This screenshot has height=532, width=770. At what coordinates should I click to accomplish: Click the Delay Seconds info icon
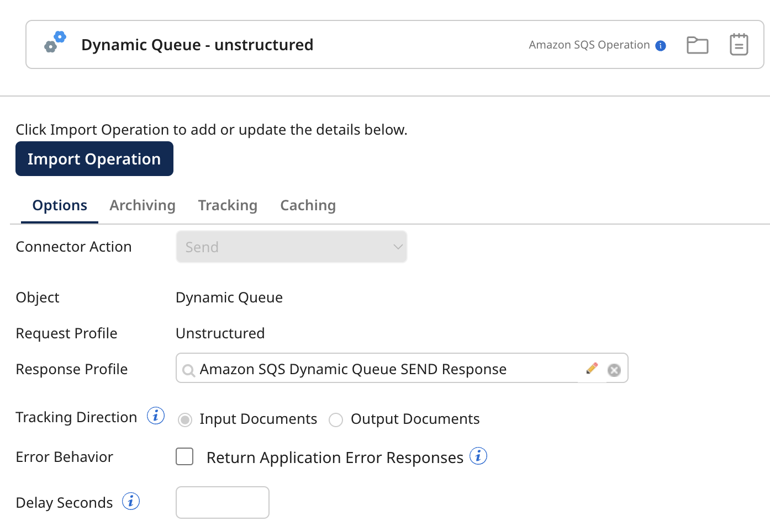(x=131, y=501)
